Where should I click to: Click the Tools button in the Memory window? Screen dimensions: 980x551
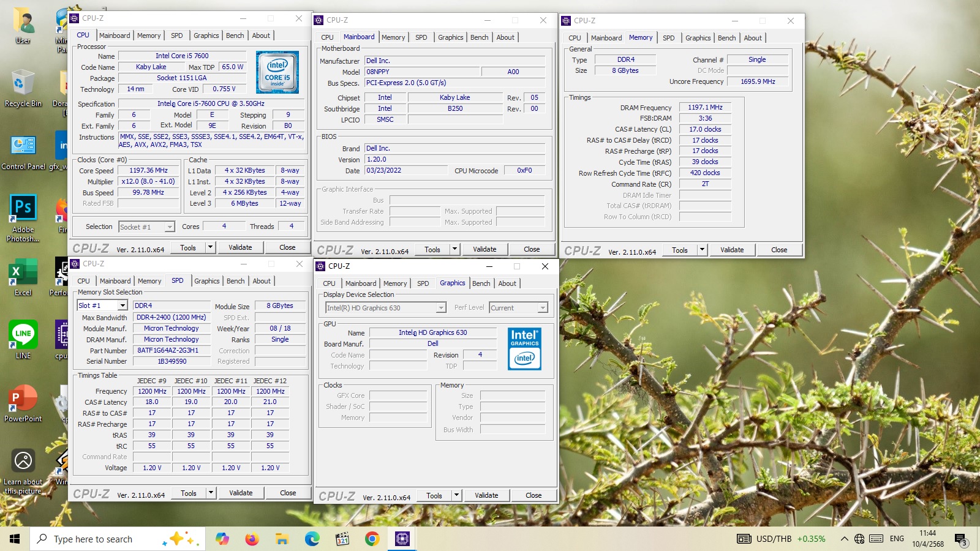[680, 250]
